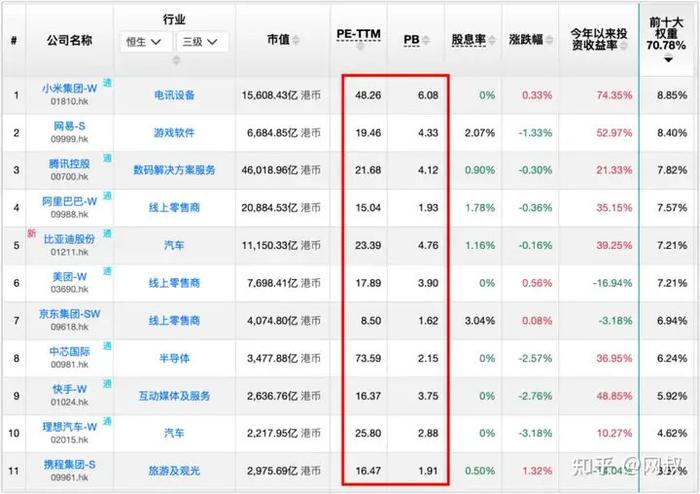Open 网易-S stock link

(x=70, y=126)
